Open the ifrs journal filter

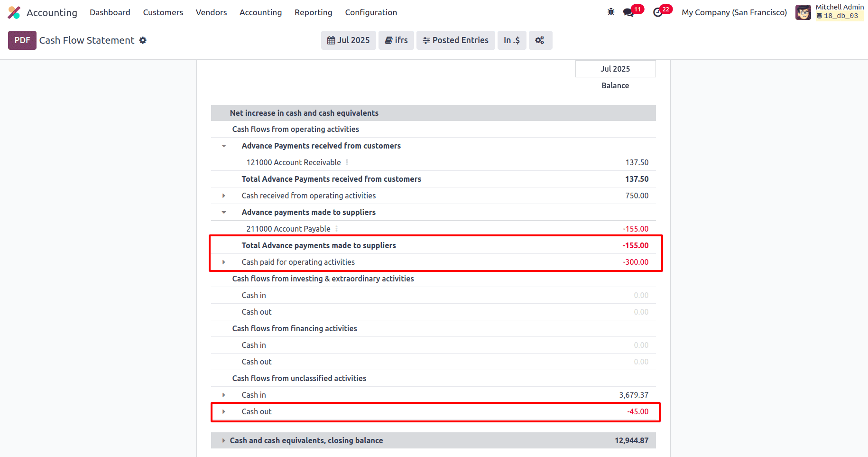coord(396,40)
